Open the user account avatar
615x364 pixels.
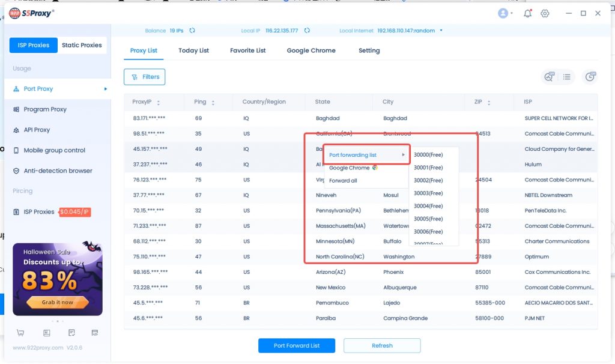[503, 13]
